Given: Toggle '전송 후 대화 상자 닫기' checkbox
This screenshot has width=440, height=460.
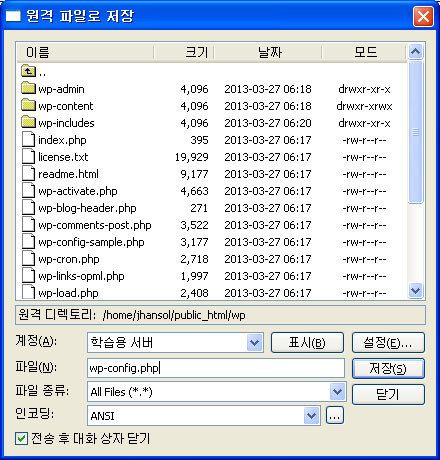Looking at the screenshot, I should pos(21,438).
